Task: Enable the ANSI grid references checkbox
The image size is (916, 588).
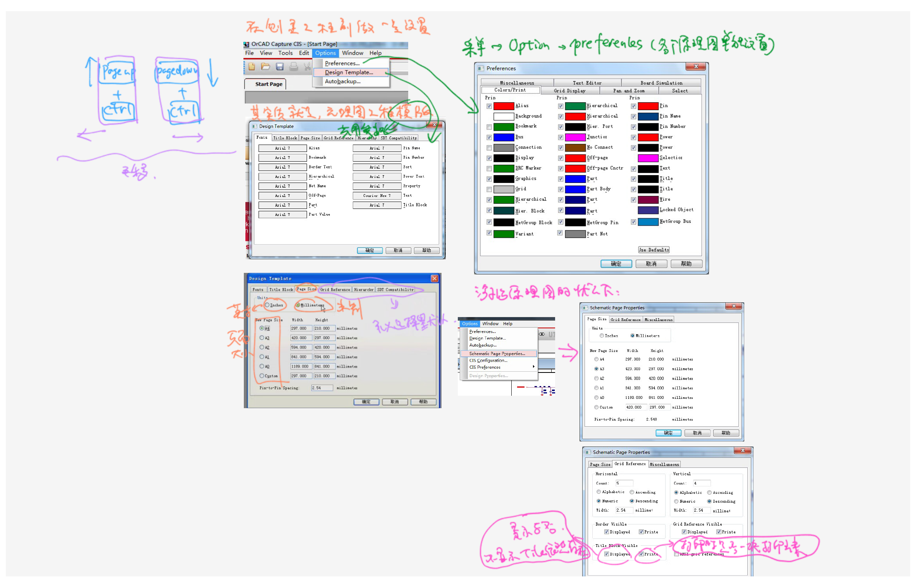Action: click(676, 554)
